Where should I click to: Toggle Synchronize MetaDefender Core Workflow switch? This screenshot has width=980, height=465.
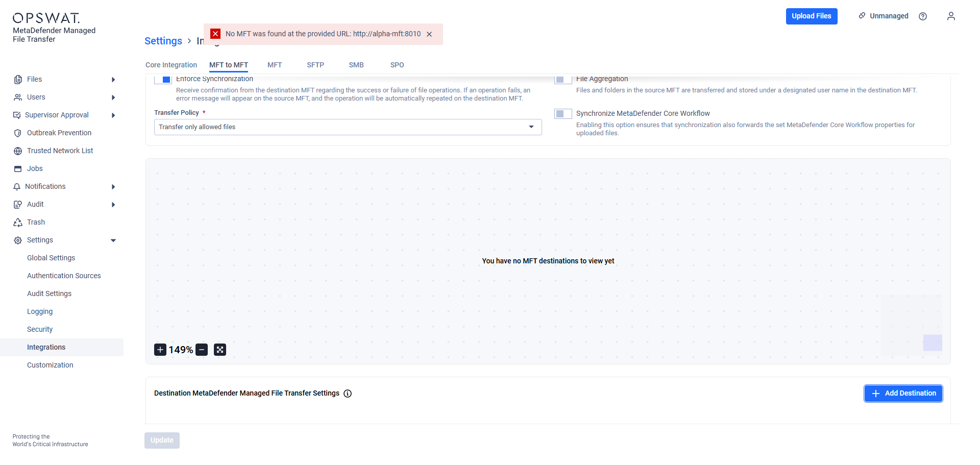(x=563, y=114)
